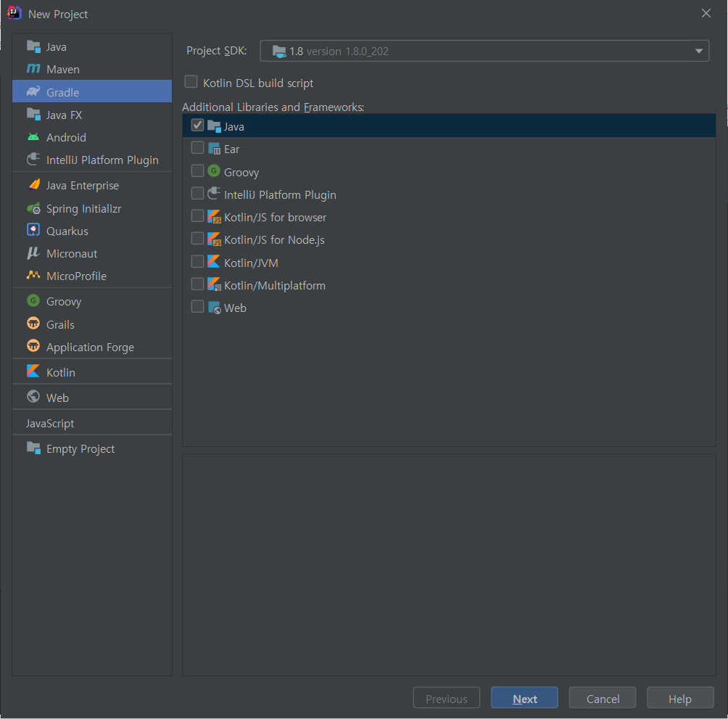This screenshot has height=719, width=728.
Task: Check the Groovy framework checkbox
Action: tap(197, 170)
